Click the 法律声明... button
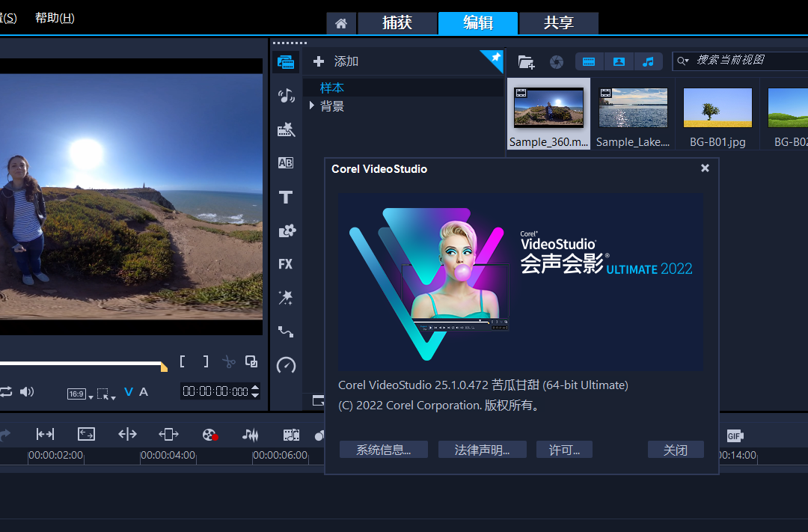This screenshot has width=808, height=532. [x=483, y=450]
